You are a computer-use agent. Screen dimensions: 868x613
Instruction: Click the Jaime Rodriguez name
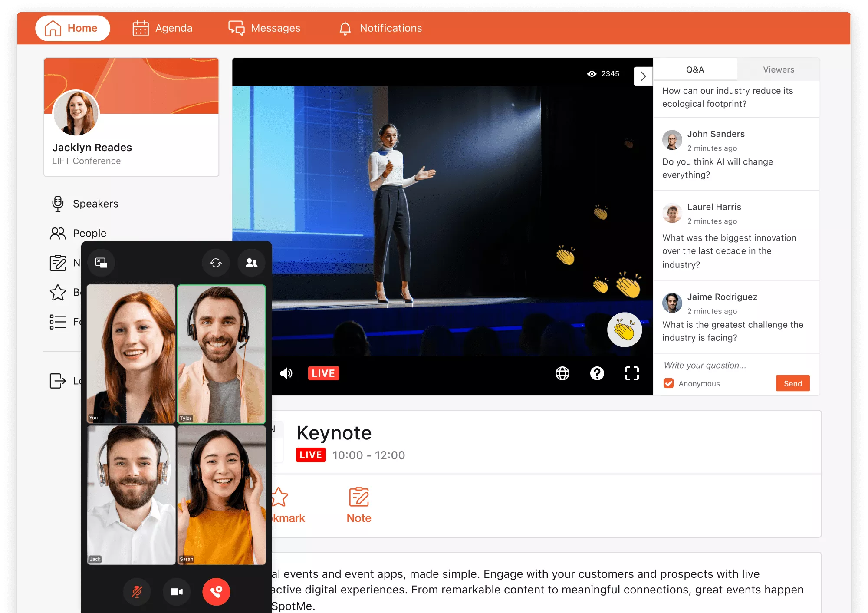click(x=722, y=297)
